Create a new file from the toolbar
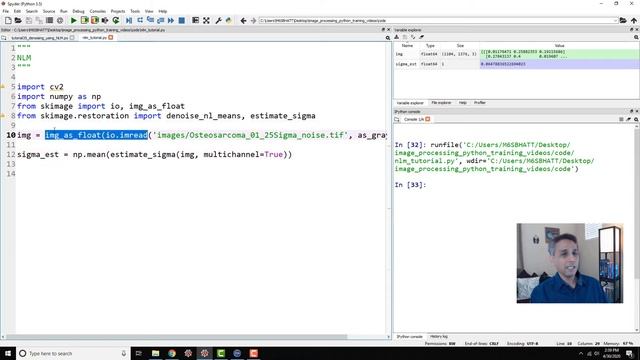The image size is (640, 360). (8, 20)
